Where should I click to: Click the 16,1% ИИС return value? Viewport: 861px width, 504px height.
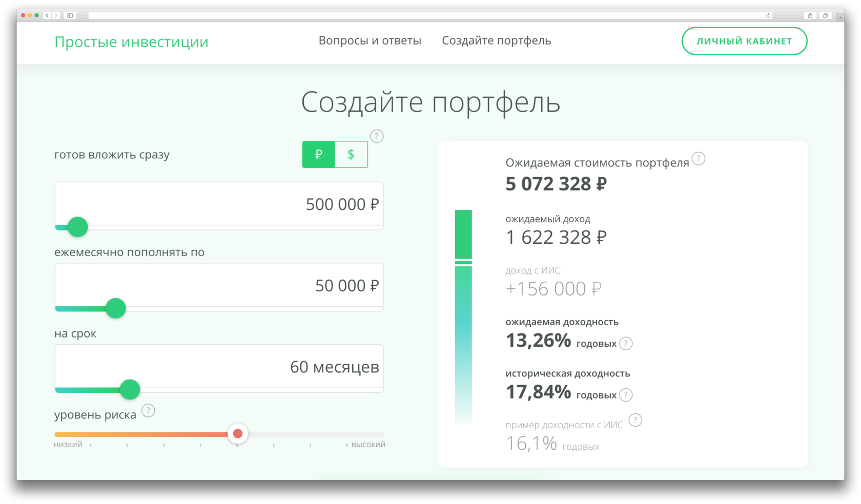pos(531,444)
